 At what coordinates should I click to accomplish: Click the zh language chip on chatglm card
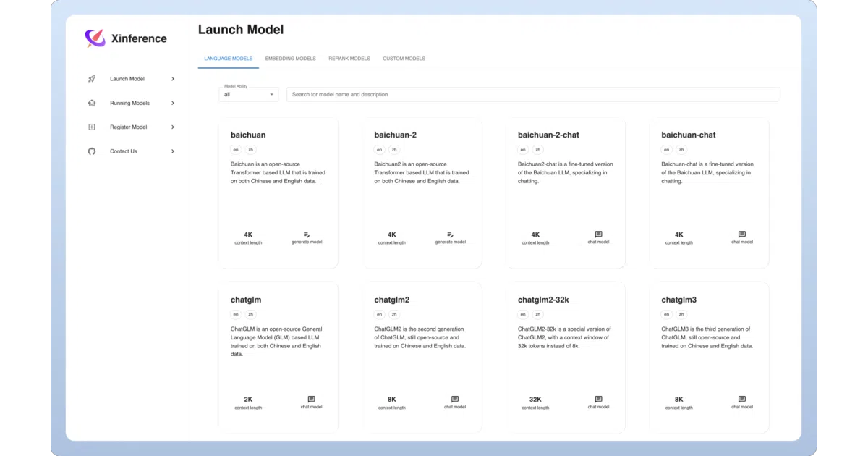(250, 315)
